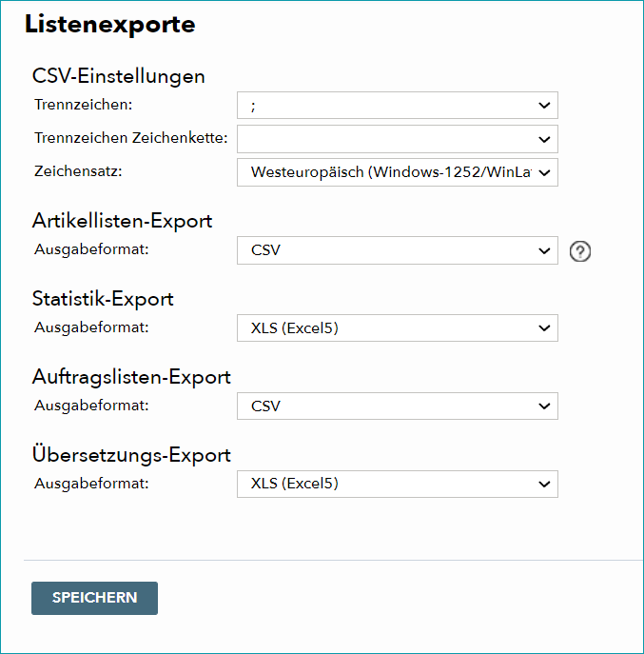Open Artikellisten-Export Ausgabeformat dropdown

(398, 250)
